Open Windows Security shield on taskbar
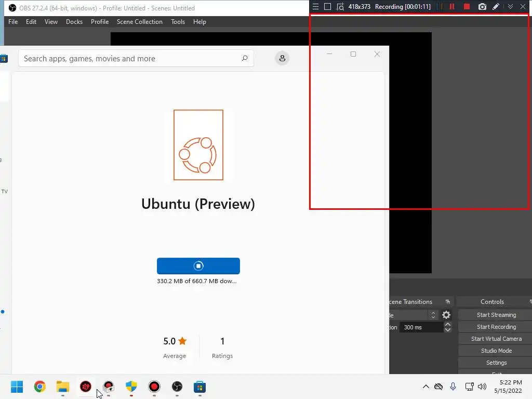 click(x=131, y=387)
